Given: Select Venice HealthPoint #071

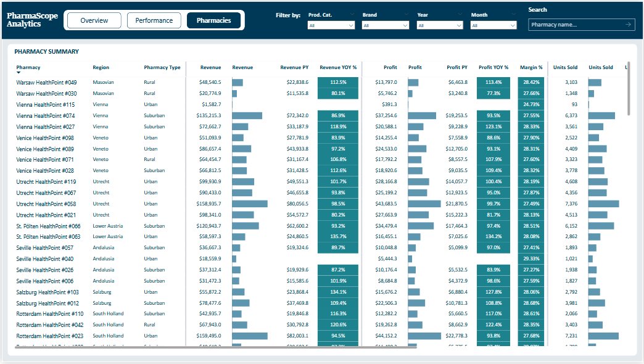Looking at the screenshot, I should tap(45, 159).
